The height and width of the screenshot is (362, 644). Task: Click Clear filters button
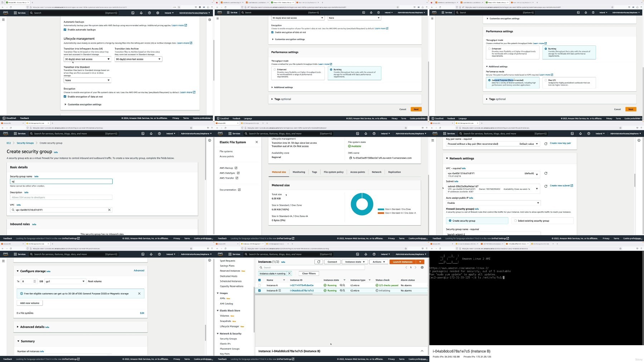[309, 274]
